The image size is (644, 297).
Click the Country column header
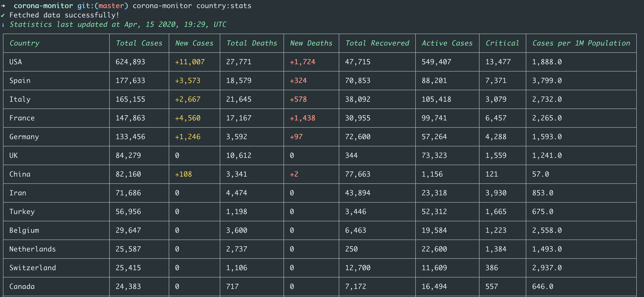pos(24,43)
